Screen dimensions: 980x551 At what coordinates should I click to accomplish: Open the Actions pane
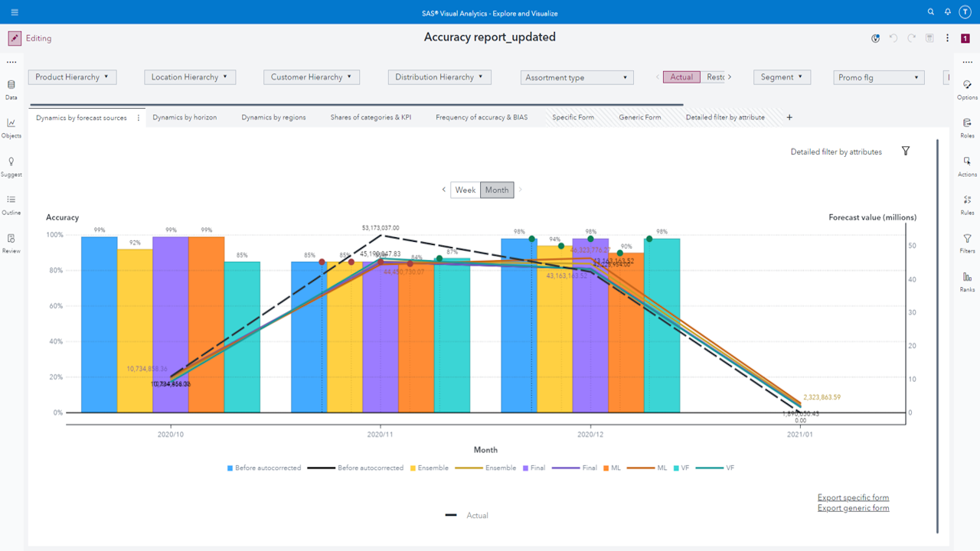(x=968, y=167)
